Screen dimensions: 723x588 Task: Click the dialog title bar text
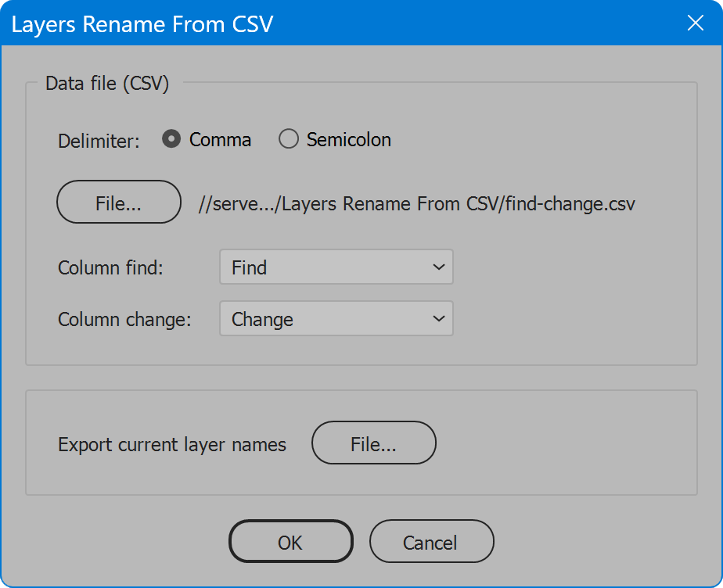[x=142, y=24]
